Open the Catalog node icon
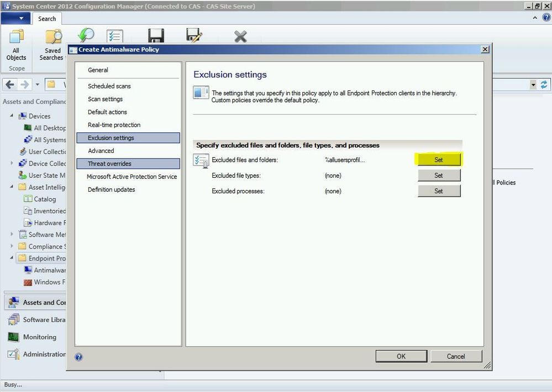The height and width of the screenshot is (392, 552). point(28,199)
